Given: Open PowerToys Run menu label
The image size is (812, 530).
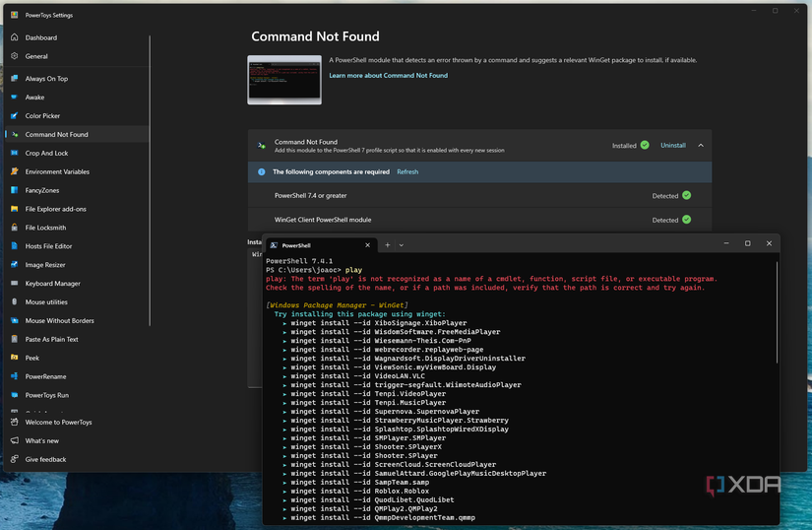Looking at the screenshot, I should click(46, 395).
